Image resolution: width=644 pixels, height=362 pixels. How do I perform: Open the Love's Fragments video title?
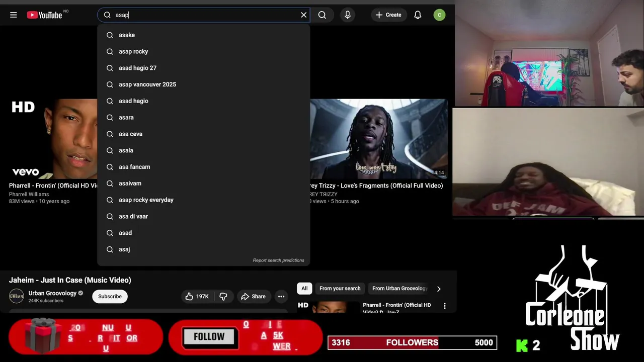point(376,186)
